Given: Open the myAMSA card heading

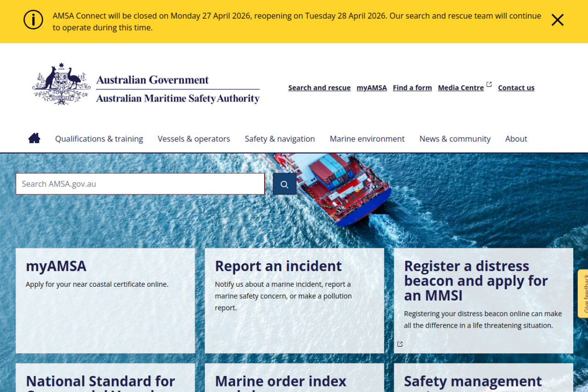Looking at the screenshot, I should tap(56, 267).
